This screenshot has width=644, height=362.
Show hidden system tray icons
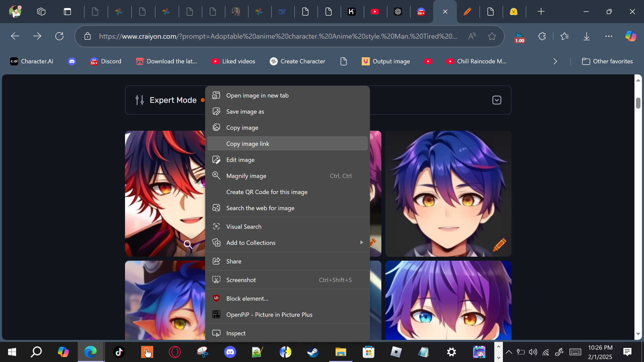(509, 352)
